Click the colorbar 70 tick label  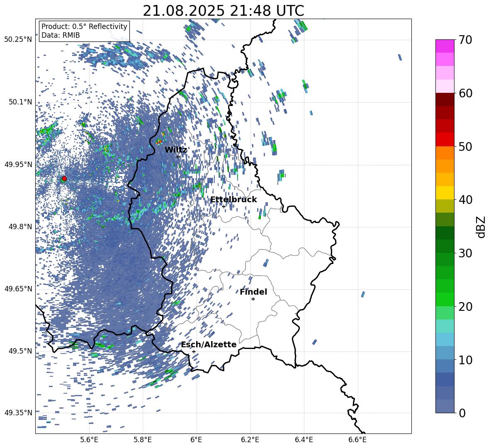click(x=465, y=40)
